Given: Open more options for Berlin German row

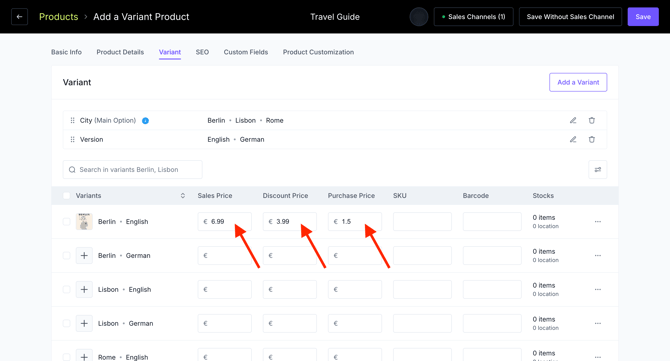Looking at the screenshot, I should pos(598,255).
